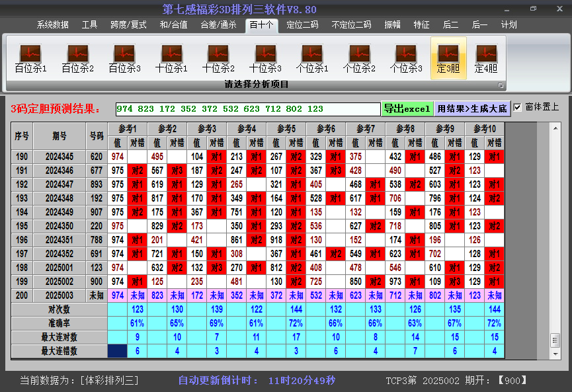Screen dimensions: 572x392
Task: Select the 百位杀2 analysis icon
Action: pyautogui.click(x=78, y=58)
